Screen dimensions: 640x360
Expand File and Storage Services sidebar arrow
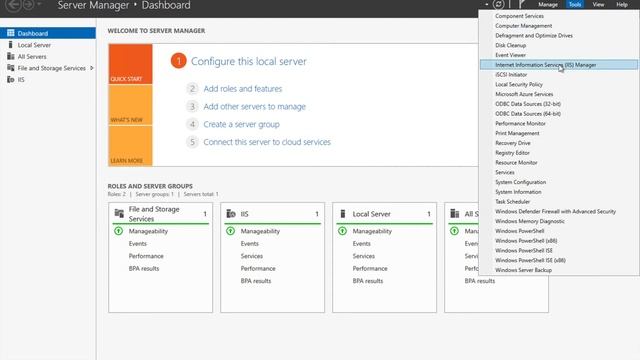tap(91, 68)
